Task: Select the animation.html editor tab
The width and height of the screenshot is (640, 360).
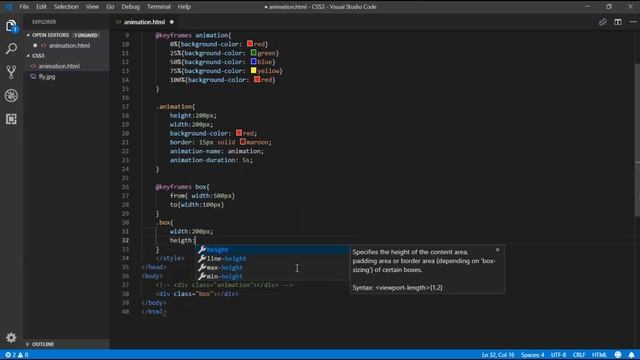Action: point(145,22)
